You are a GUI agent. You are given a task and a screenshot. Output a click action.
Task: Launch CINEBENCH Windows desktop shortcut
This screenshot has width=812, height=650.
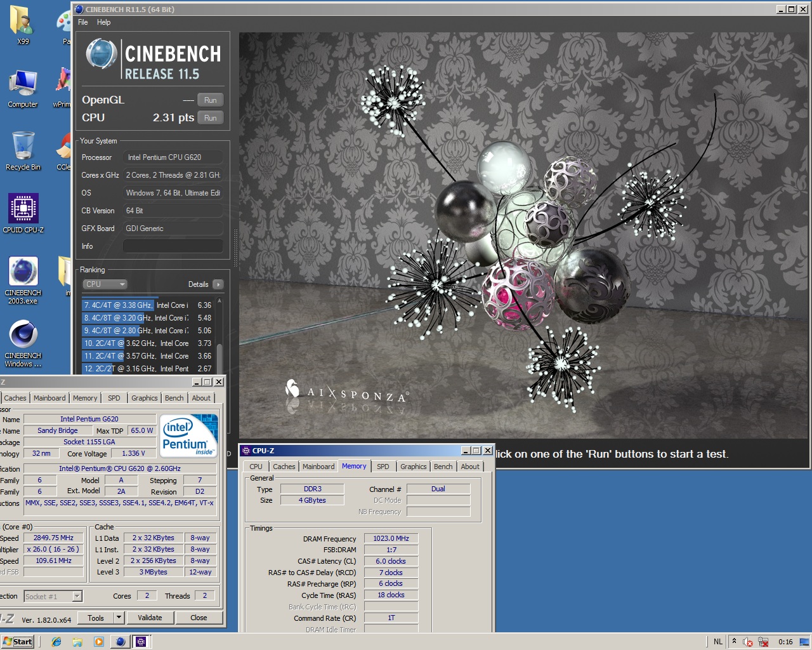pyautogui.click(x=23, y=343)
